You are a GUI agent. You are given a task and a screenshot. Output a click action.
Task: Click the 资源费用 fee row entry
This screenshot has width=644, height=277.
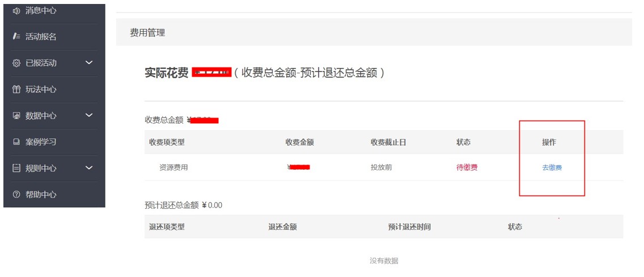click(x=173, y=168)
